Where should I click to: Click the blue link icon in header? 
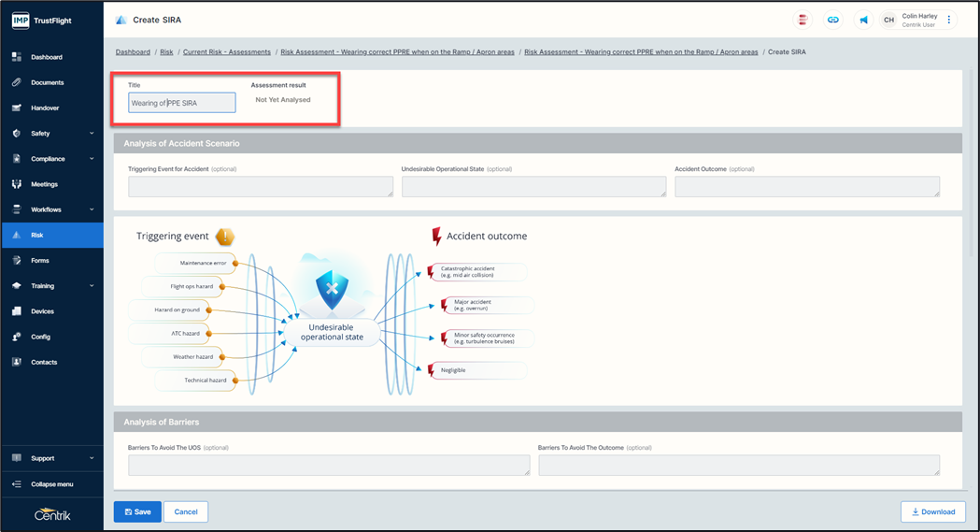(832, 20)
